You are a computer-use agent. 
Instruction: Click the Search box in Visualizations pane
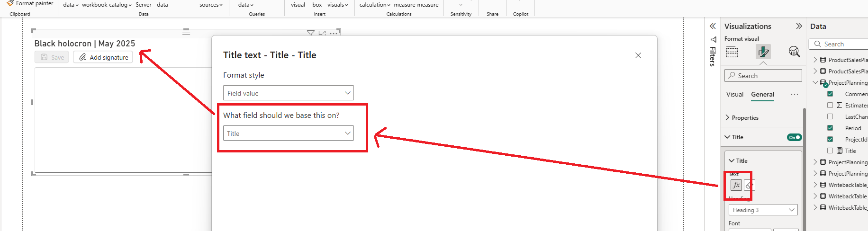pos(763,76)
